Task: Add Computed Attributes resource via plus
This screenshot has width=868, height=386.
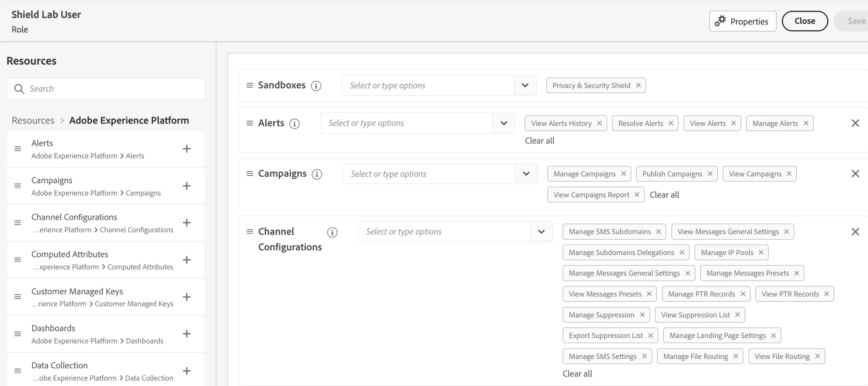Action: [x=186, y=260]
